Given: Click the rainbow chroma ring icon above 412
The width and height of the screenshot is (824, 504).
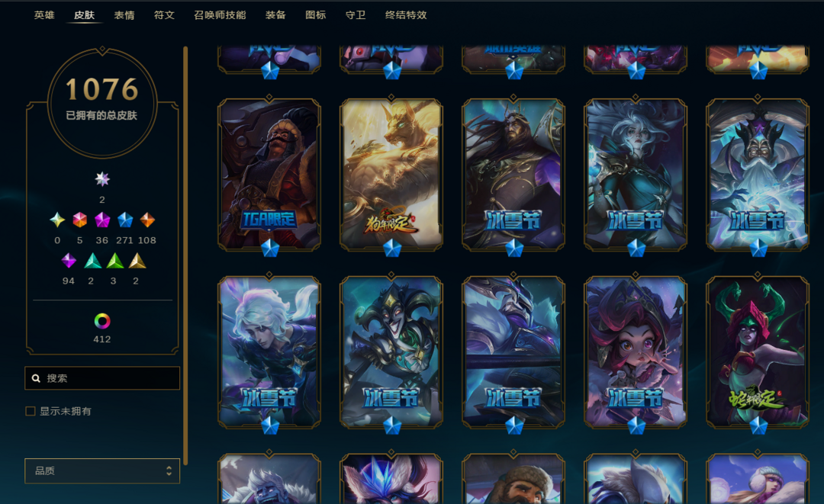Looking at the screenshot, I should point(102,321).
